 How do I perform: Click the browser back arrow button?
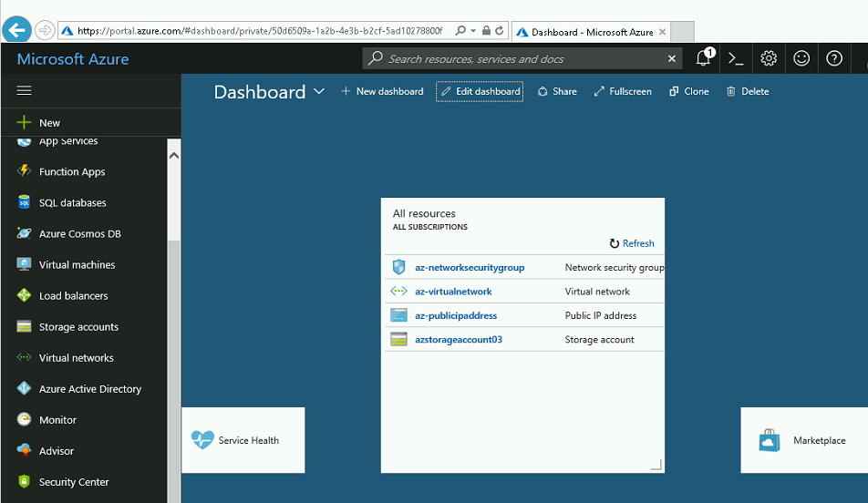point(16,30)
